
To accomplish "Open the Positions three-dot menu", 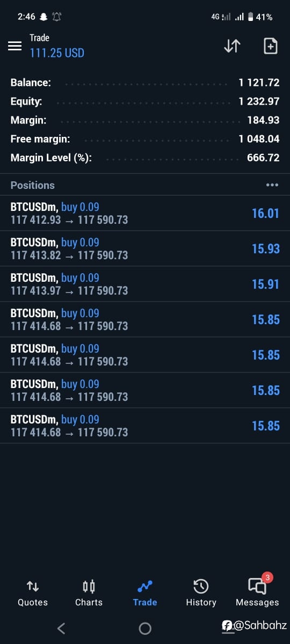I will click(272, 185).
